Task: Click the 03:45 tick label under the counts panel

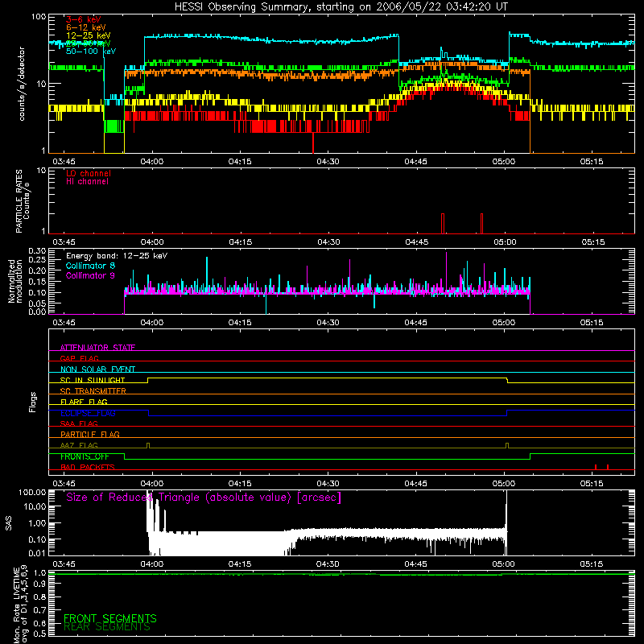Action: click(x=64, y=162)
